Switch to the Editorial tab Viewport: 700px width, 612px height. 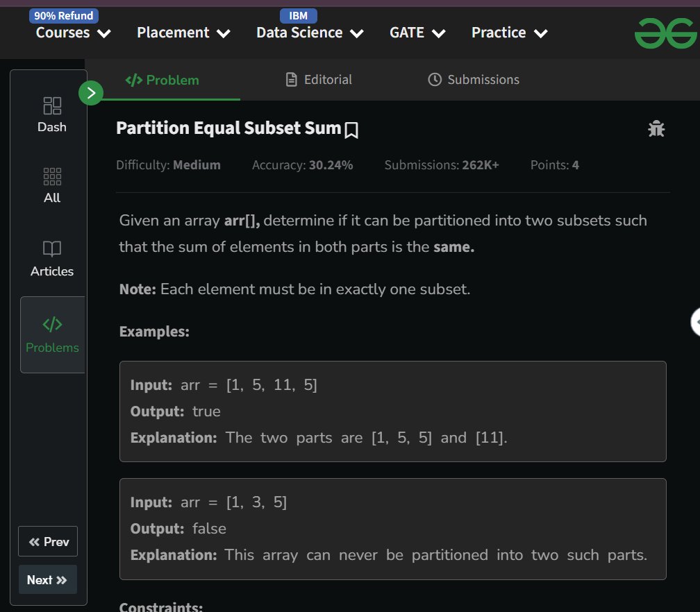pyautogui.click(x=319, y=79)
